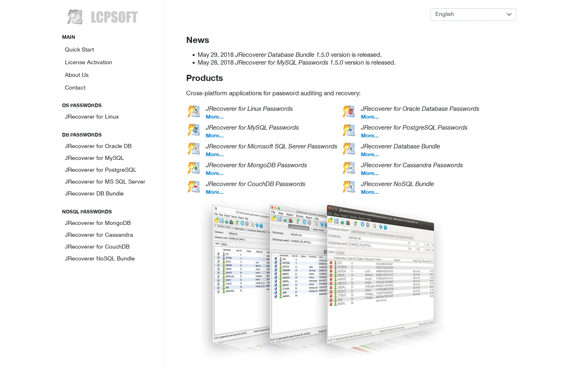
Task: Select JRecoverer DB Bundle in sidebar
Action: (x=94, y=193)
